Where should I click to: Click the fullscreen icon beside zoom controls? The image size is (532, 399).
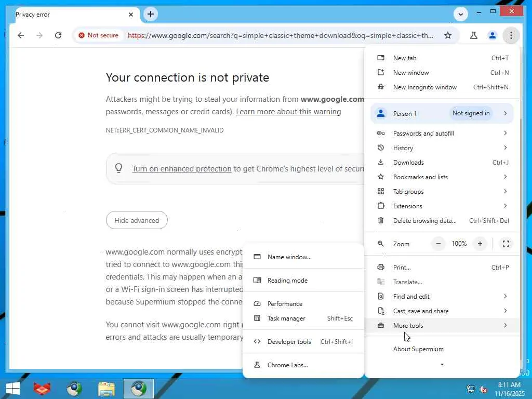tap(506, 244)
